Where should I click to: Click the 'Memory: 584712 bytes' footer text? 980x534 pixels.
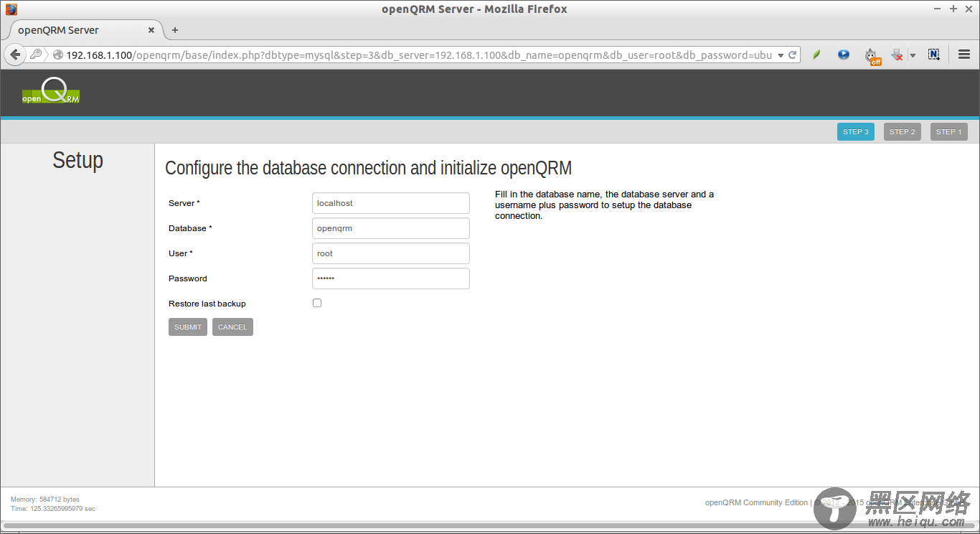(45, 500)
